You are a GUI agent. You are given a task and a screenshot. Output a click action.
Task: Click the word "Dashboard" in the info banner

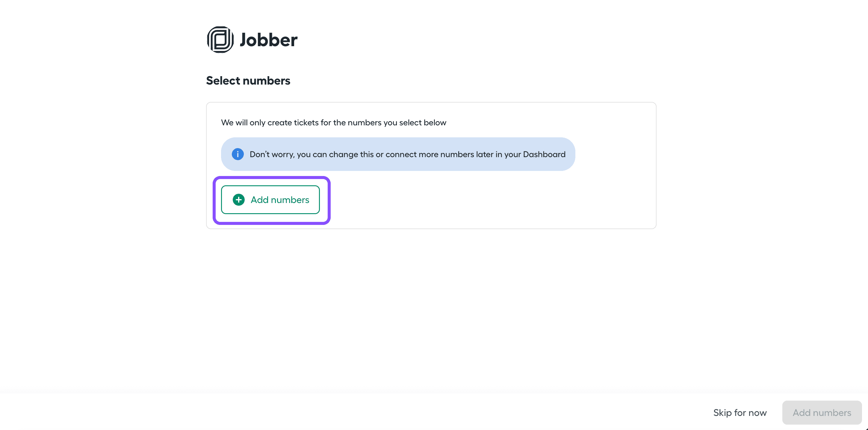coord(544,154)
